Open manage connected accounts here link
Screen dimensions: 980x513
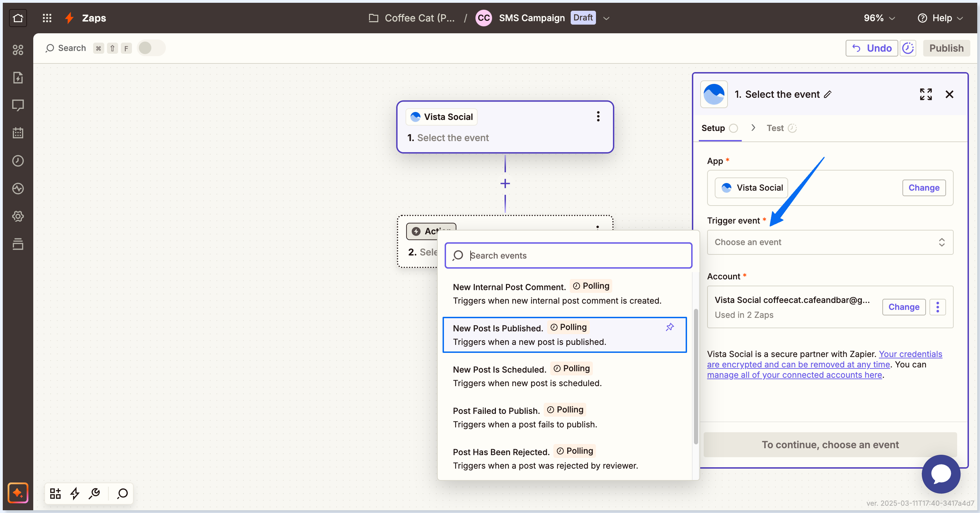pyautogui.click(x=794, y=375)
